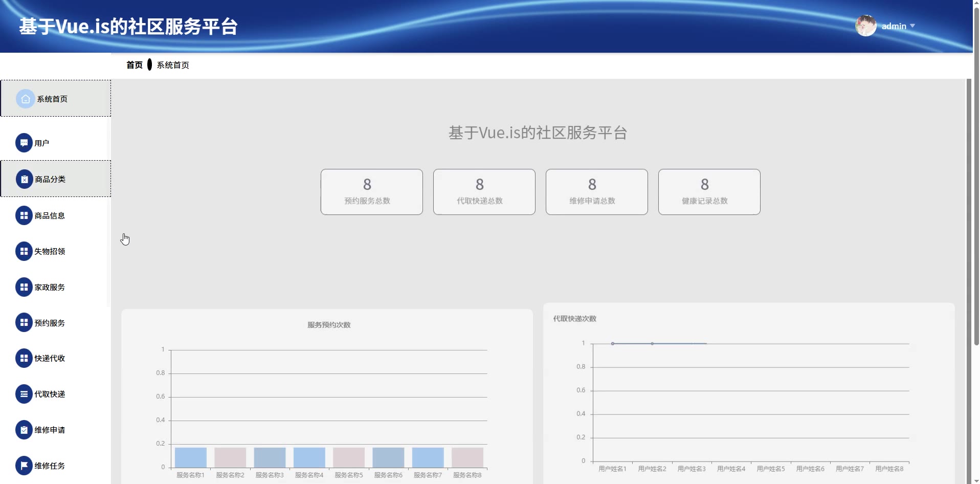Select the 代取快递总数 statistics card

coord(484,192)
